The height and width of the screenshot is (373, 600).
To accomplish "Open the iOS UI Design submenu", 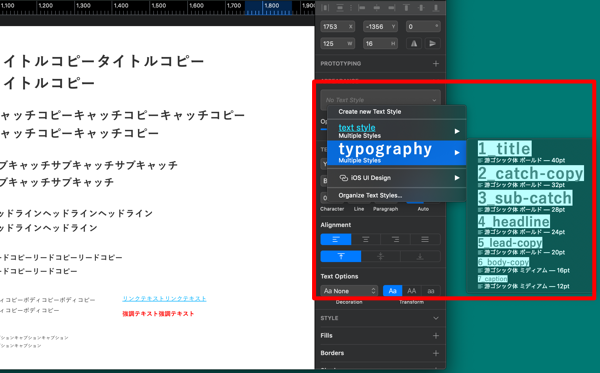I will point(396,178).
